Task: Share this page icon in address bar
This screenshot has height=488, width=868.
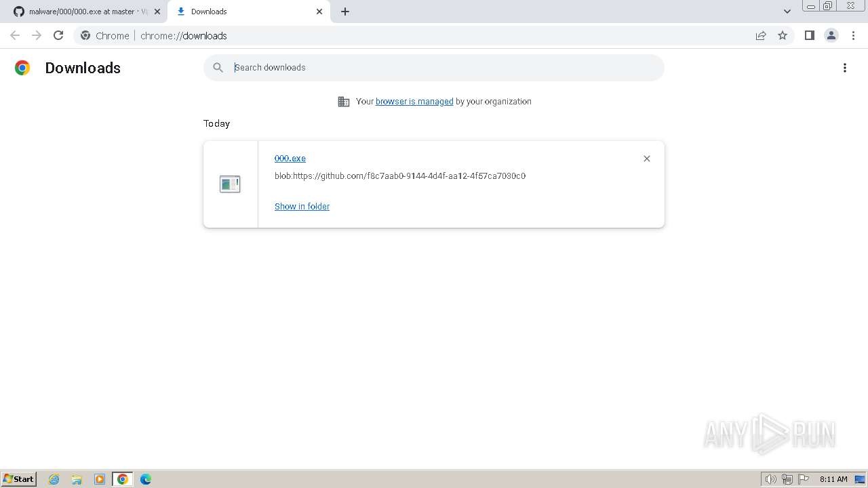Action: (x=761, y=35)
